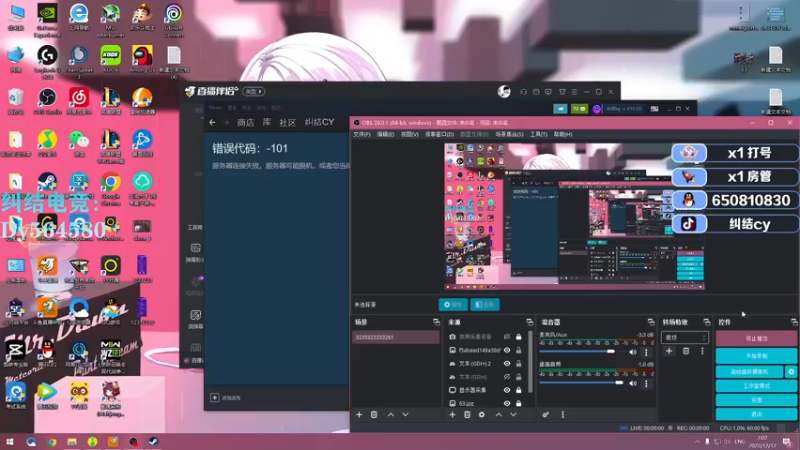Screen dimensions: 800x450
Task: Switch to Steam 商店 tab
Action: (x=245, y=122)
